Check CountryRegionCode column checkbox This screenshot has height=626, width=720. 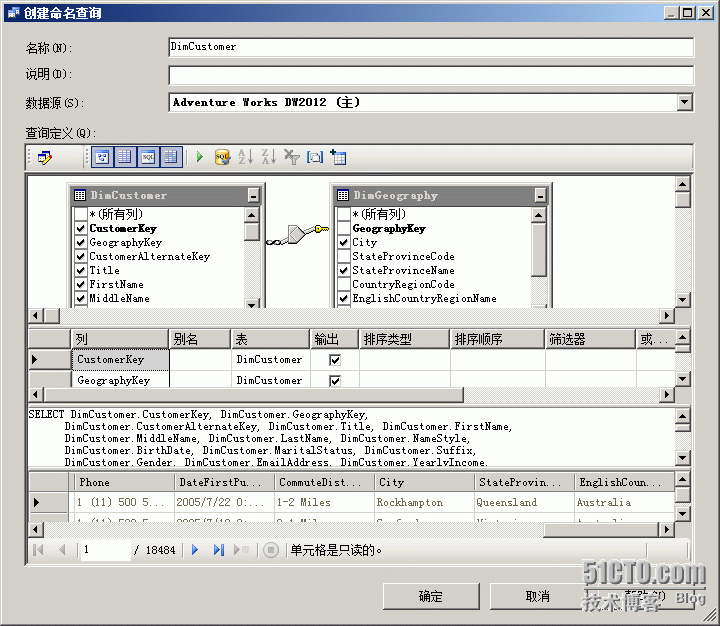pos(343,284)
